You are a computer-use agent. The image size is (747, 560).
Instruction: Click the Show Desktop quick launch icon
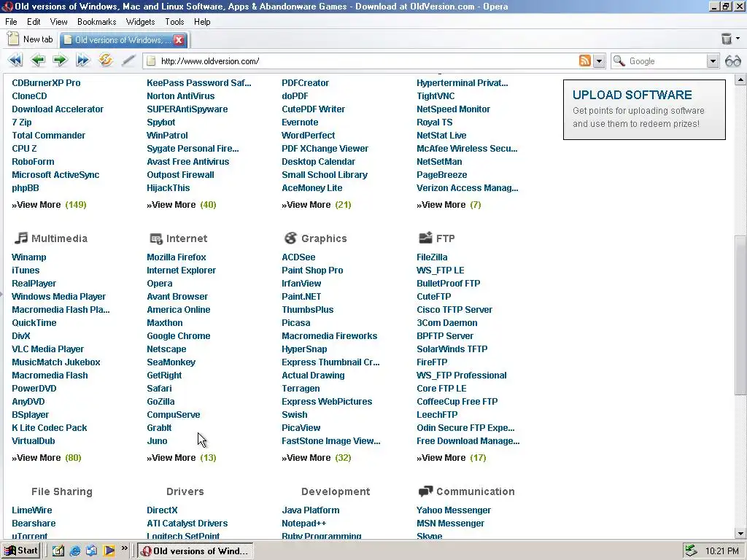58,551
